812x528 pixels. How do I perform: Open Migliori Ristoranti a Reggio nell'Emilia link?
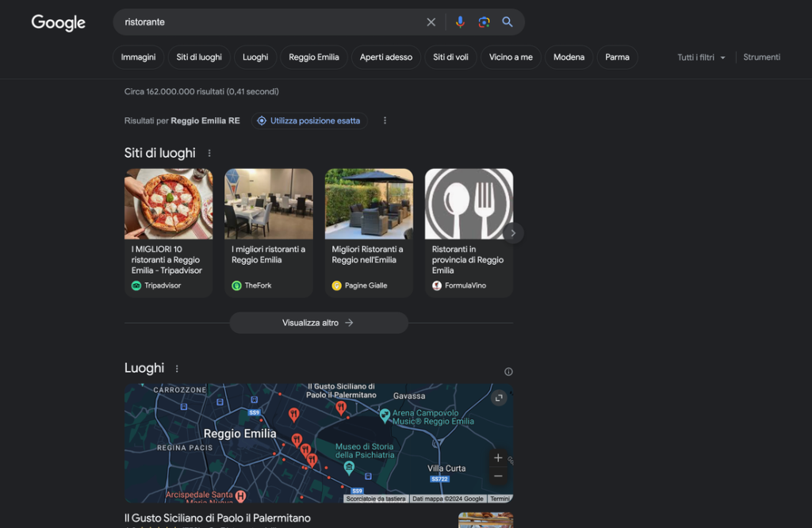(x=367, y=254)
